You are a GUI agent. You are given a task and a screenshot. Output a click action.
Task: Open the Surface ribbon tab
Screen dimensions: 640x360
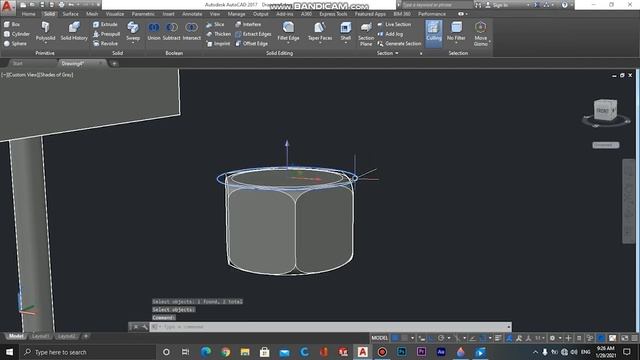point(70,14)
